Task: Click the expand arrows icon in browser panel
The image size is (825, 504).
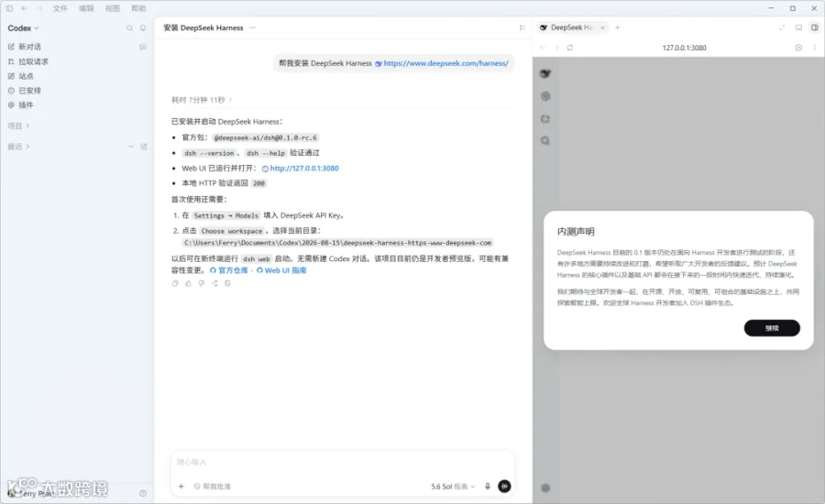Action: pyautogui.click(x=782, y=27)
